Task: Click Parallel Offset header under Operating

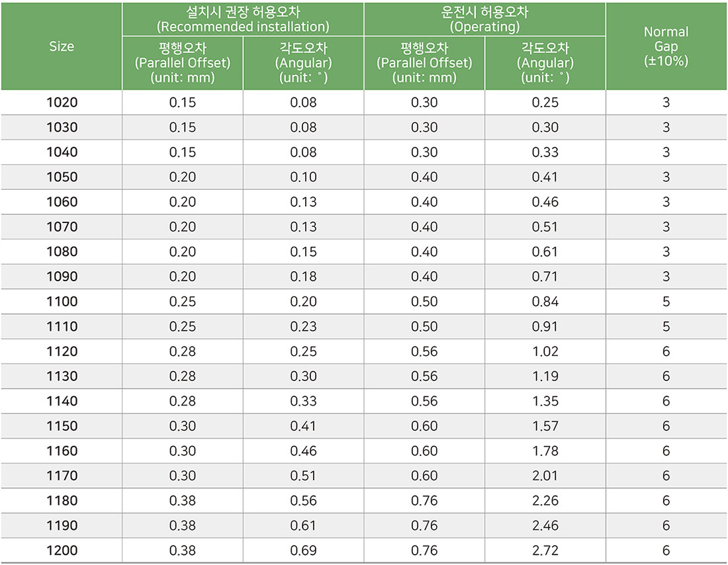Action: coord(424,63)
